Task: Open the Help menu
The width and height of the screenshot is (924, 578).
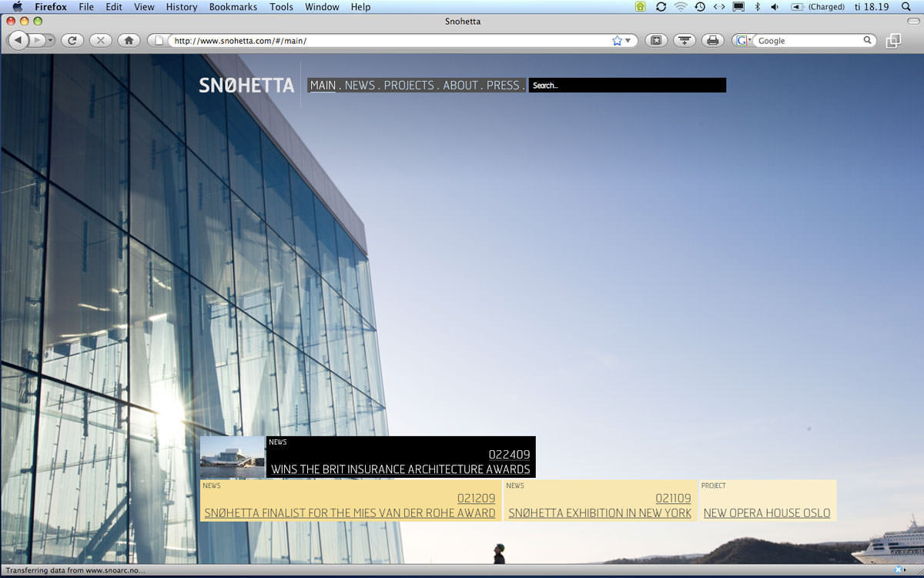Action: [360, 7]
